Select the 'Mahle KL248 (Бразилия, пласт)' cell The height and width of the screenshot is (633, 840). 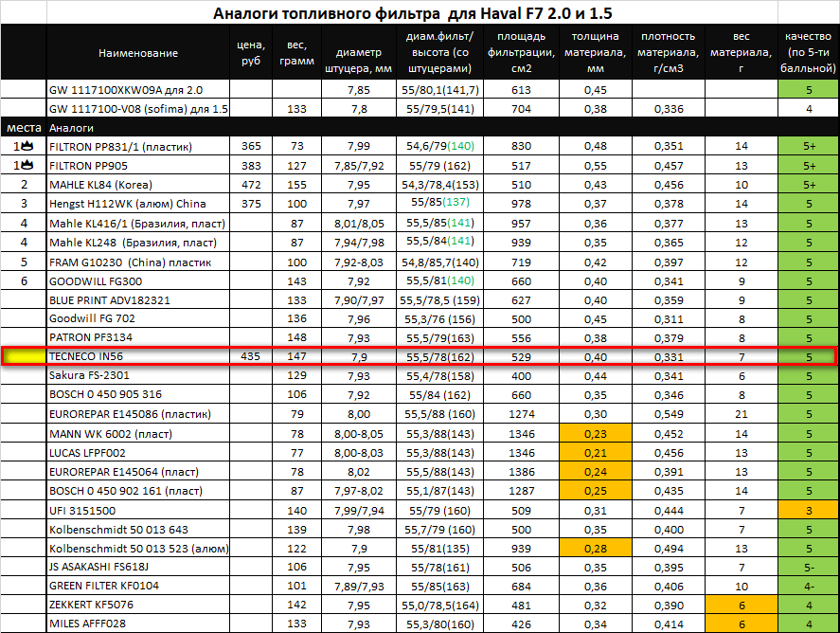[138, 243]
